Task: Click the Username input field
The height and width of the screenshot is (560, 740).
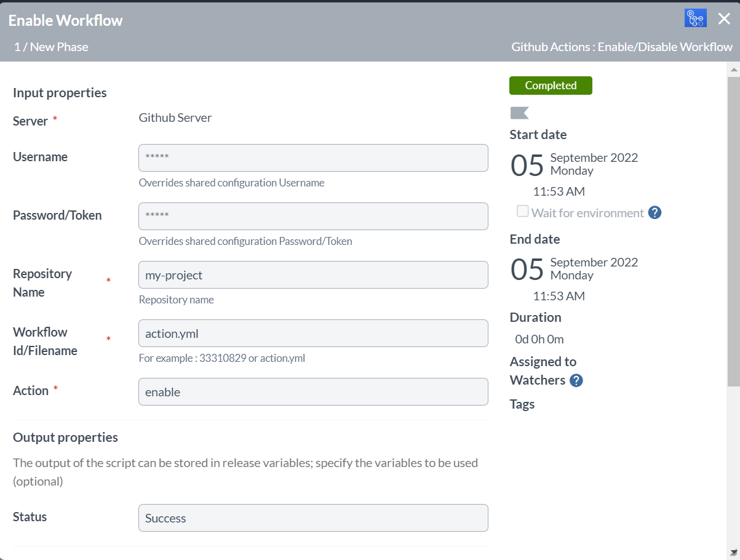Action: coord(313,158)
